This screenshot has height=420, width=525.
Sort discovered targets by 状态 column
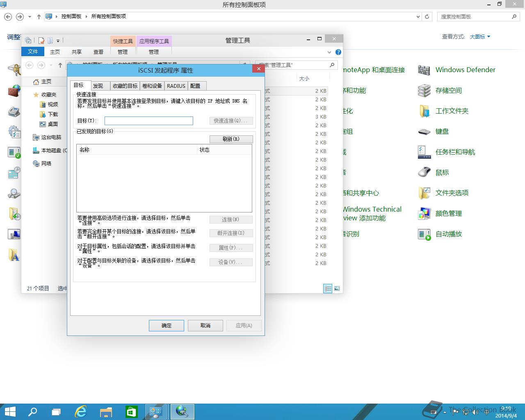click(225, 150)
